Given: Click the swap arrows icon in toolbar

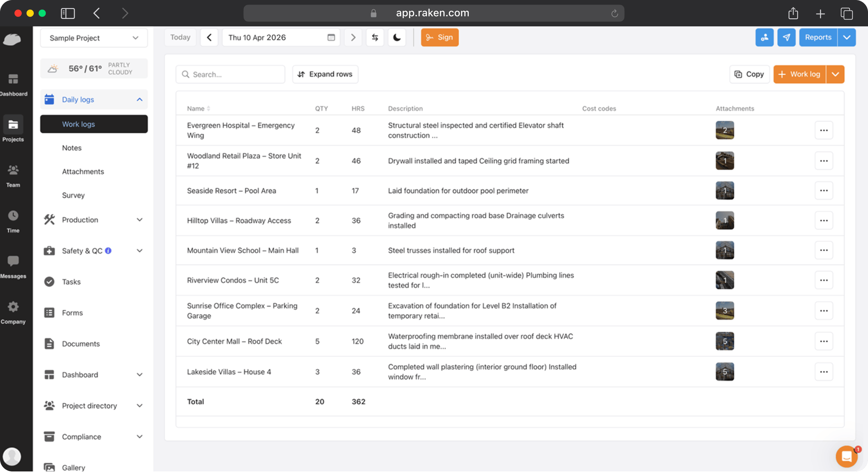Looking at the screenshot, I should (x=375, y=38).
